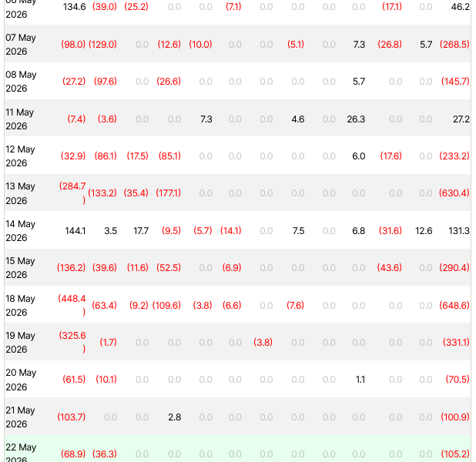The height and width of the screenshot is (462, 476).
Task: Select the 131.3 total on 14 May
Action: (459, 231)
